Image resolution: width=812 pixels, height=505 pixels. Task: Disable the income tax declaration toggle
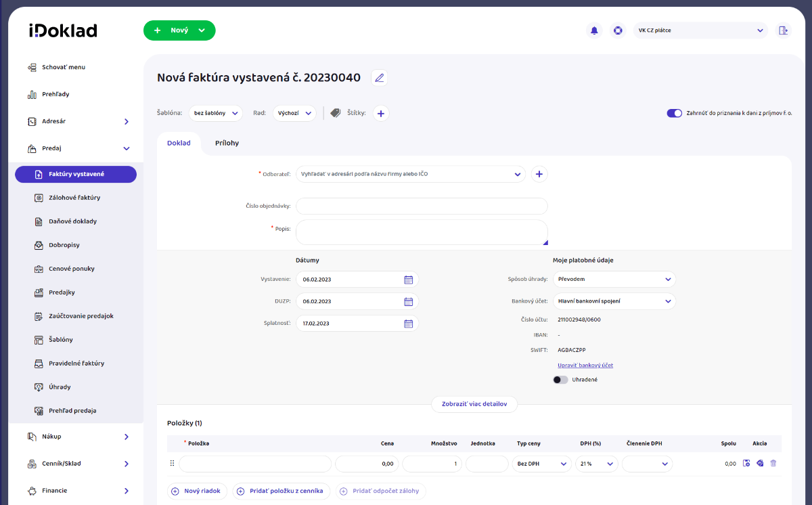pyautogui.click(x=674, y=114)
